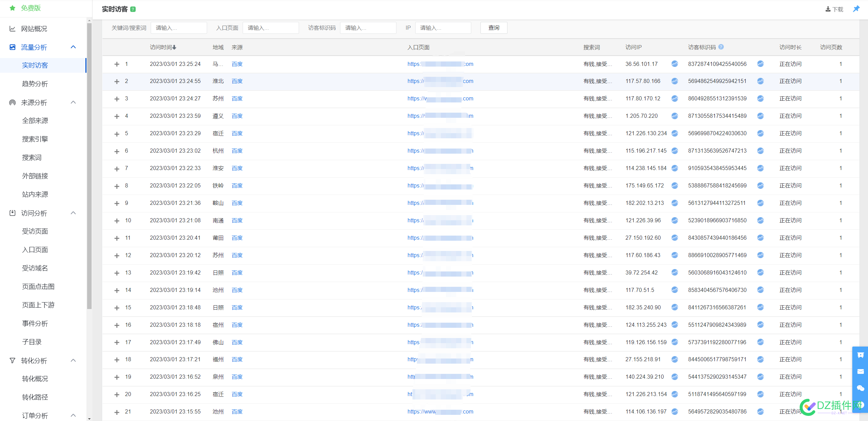The height and width of the screenshot is (421, 868).
Task: Click the 转化分析 funnel icon
Action: [12, 361]
